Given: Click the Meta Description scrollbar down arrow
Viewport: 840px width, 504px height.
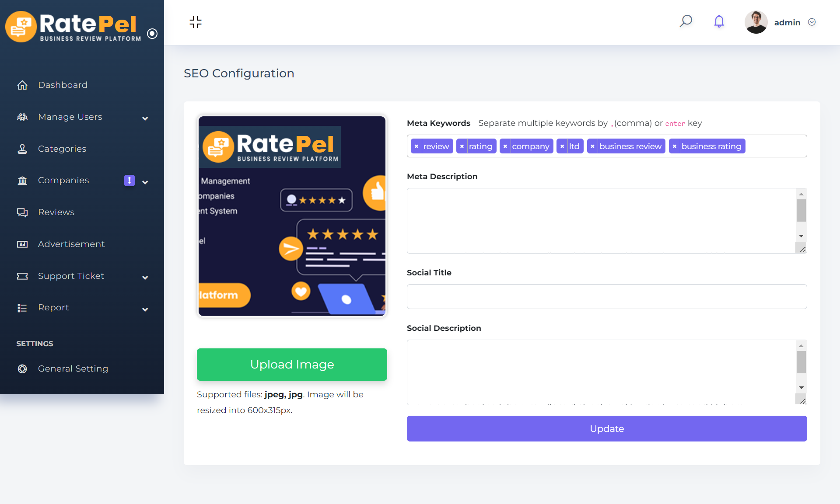Looking at the screenshot, I should (801, 236).
